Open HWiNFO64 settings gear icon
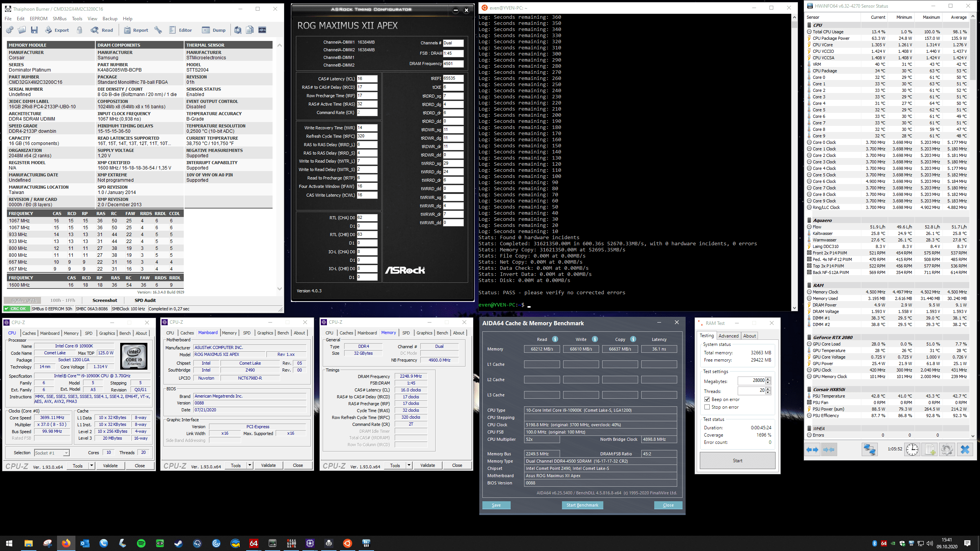Screen dimensions: 980x551 coord(947,449)
